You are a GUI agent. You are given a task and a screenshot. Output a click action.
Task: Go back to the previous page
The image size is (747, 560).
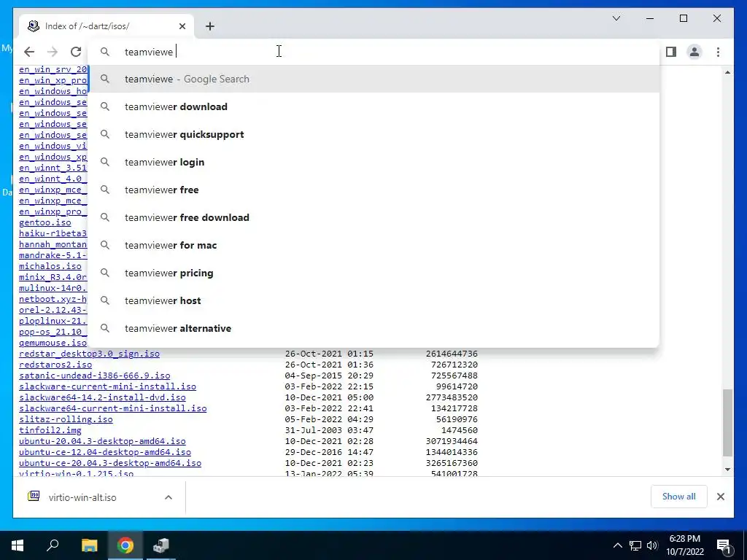coord(29,52)
